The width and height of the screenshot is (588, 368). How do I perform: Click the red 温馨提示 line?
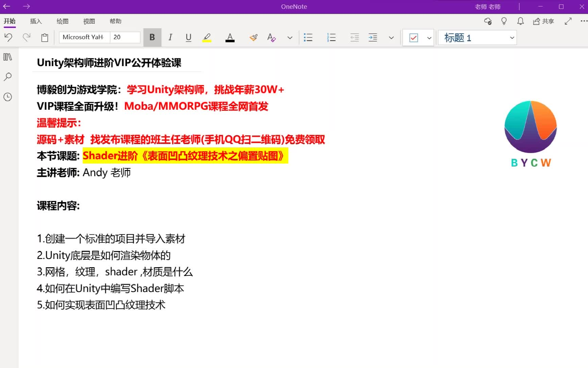[59, 123]
